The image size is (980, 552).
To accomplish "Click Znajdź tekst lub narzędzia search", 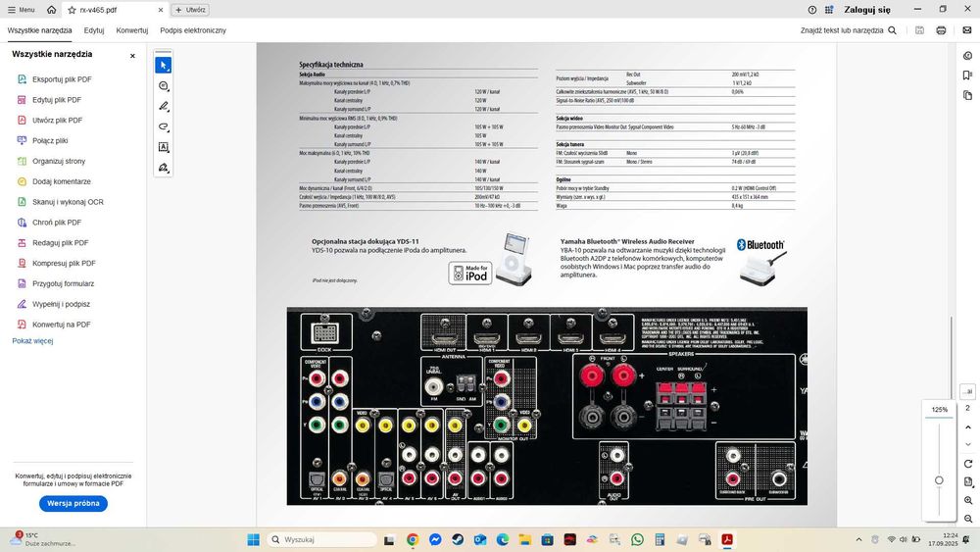I will click(x=848, y=30).
